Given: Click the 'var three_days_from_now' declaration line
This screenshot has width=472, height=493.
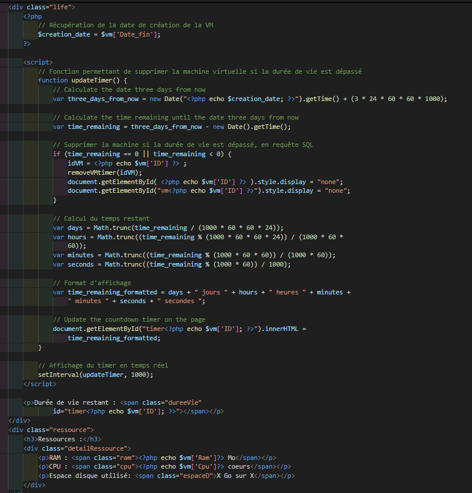Looking at the screenshot, I should point(250,99).
